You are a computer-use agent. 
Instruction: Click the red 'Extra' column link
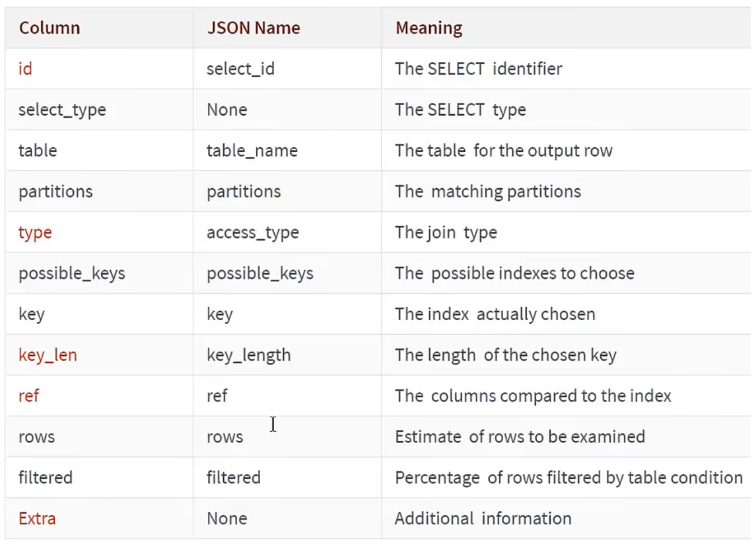click(37, 519)
